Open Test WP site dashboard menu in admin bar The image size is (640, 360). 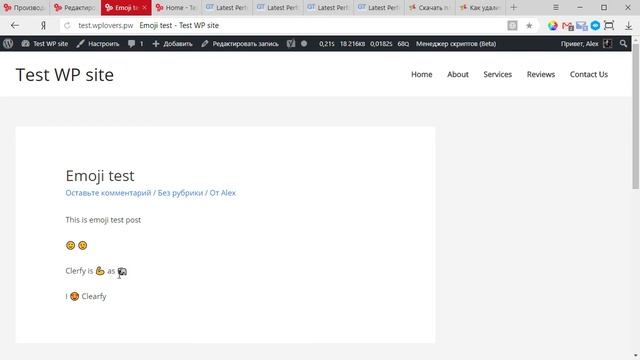[x=45, y=44]
